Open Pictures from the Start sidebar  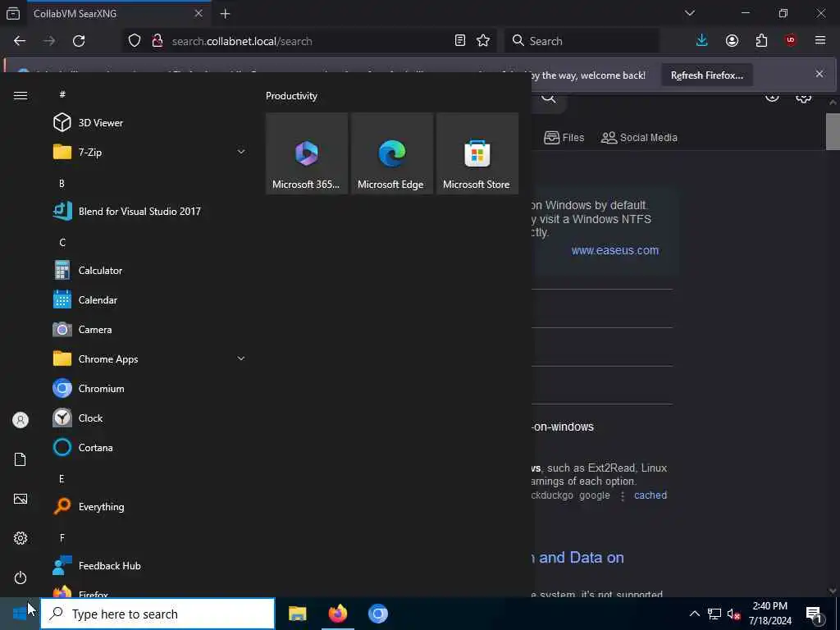21,499
